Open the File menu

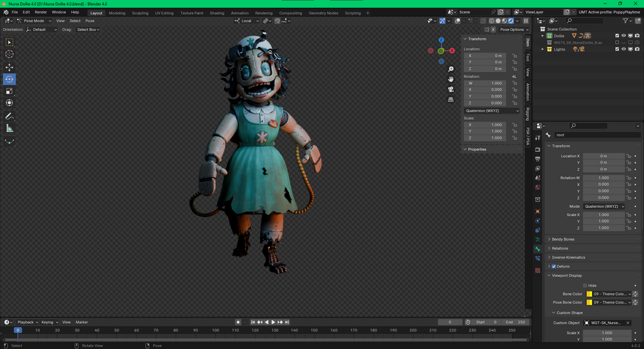pyautogui.click(x=15, y=12)
